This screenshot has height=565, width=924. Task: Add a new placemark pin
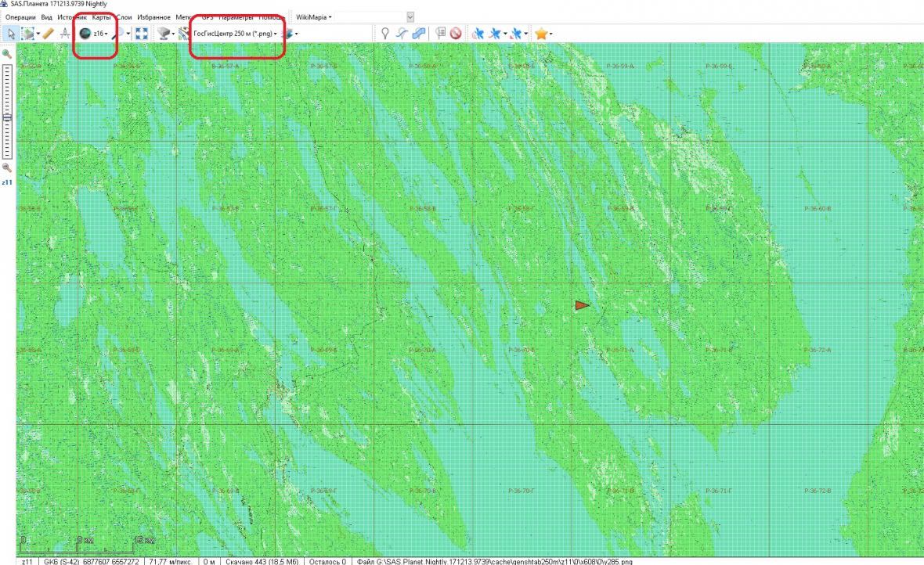pyautogui.click(x=384, y=34)
